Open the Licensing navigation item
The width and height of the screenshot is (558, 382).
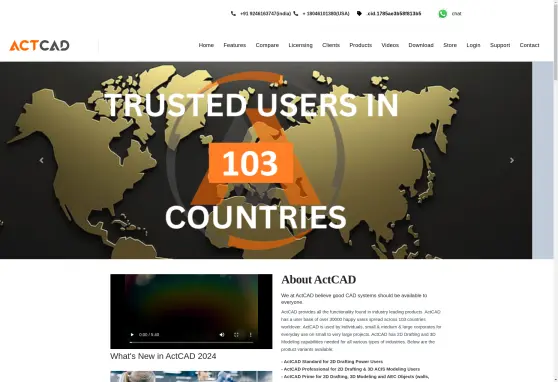[300, 45]
